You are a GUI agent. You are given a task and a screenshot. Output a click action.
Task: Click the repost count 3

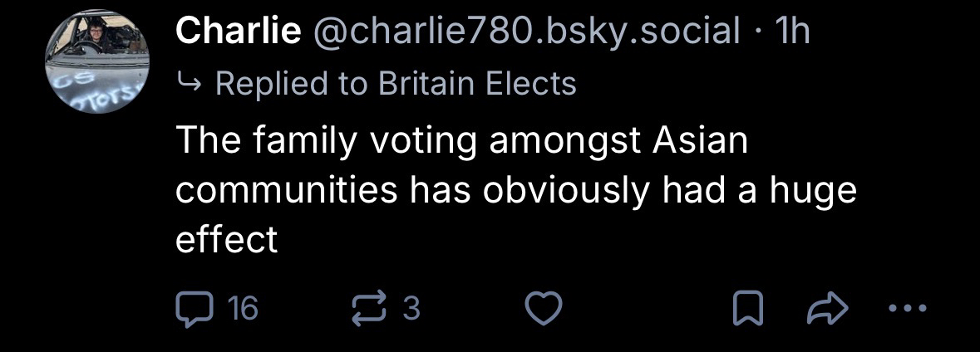411,310
